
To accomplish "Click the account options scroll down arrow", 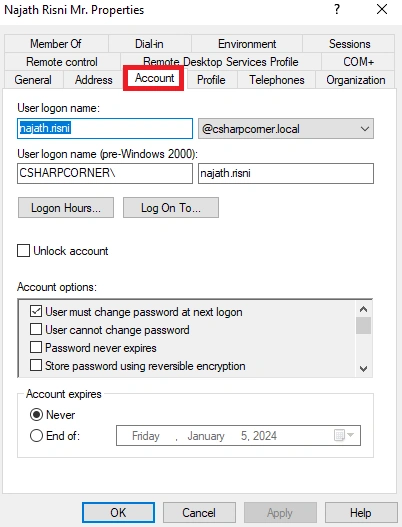I will point(363,369).
